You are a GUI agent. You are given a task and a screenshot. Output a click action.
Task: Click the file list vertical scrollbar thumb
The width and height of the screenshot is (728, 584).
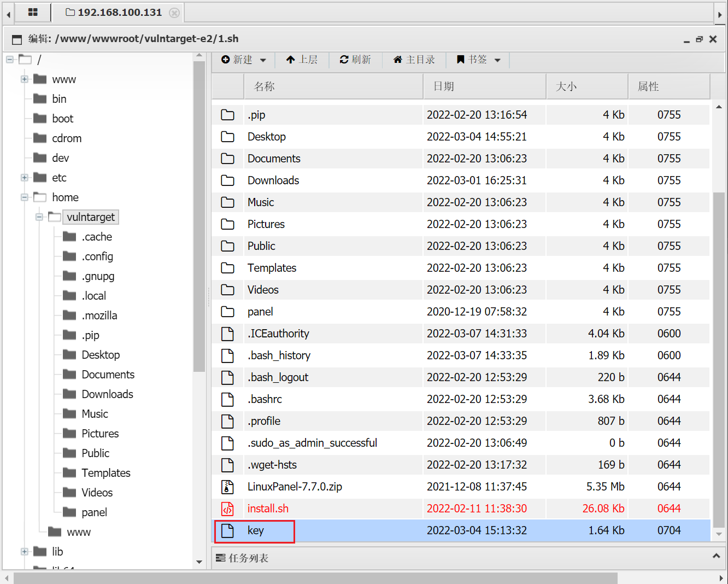719,360
